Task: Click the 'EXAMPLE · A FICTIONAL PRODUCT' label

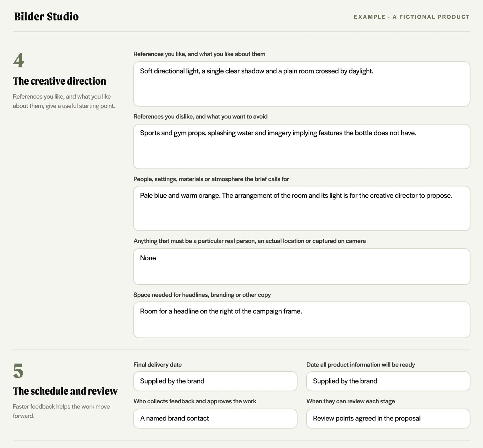Action: (412, 17)
